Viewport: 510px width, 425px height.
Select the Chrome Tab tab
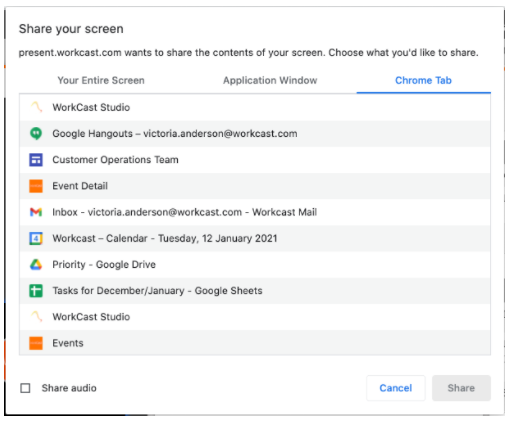pyautogui.click(x=423, y=80)
